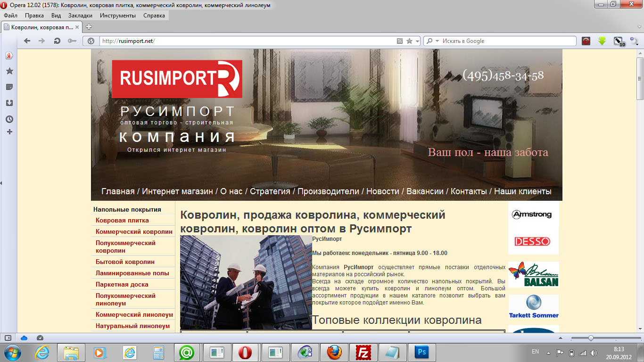
Task: Open the Downloads panel in Opera sidebar
Action: pos(9,103)
